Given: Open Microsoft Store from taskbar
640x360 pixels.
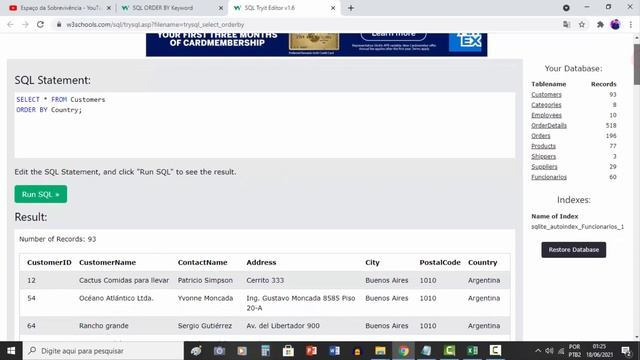Looking at the screenshot, I should (x=288, y=351).
